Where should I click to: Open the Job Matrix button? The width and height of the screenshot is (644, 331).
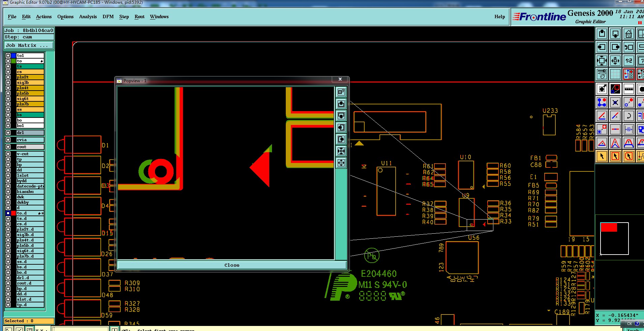click(x=29, y=45)
